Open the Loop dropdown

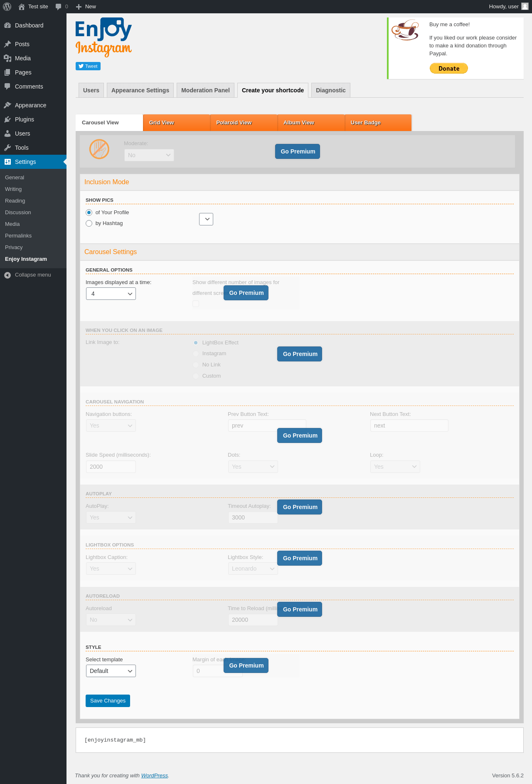395,467
